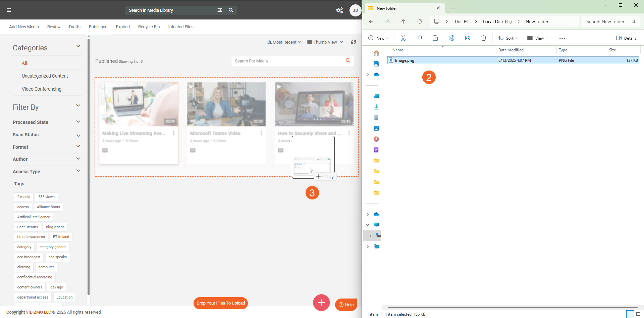Toggle the Details pane in Explorer
This screenshot has height=318, width=644.
[x=626, y=38]
